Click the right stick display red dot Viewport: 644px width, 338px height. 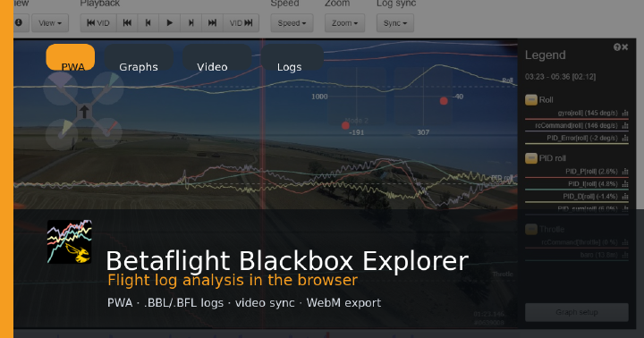click(x=444, y=101)
